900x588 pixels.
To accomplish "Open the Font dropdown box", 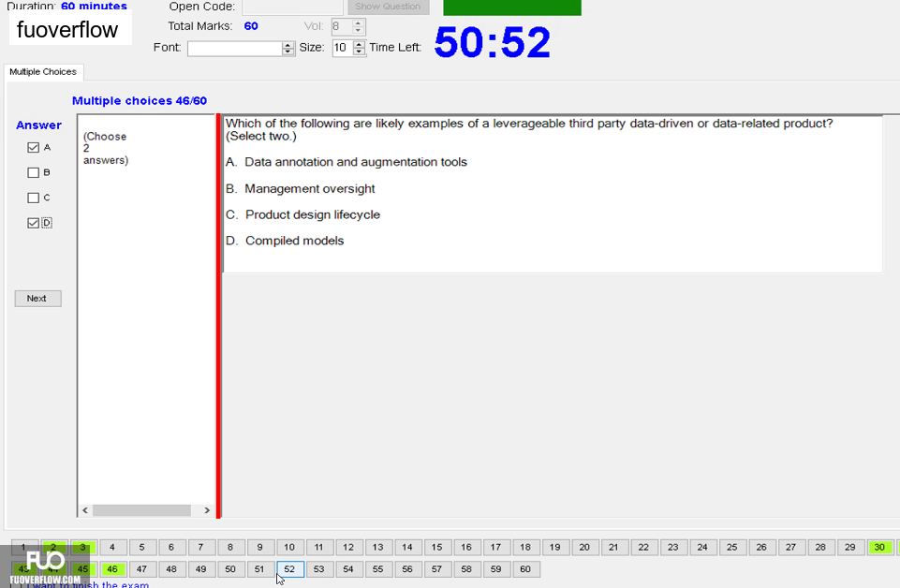I will pos(241,48).
